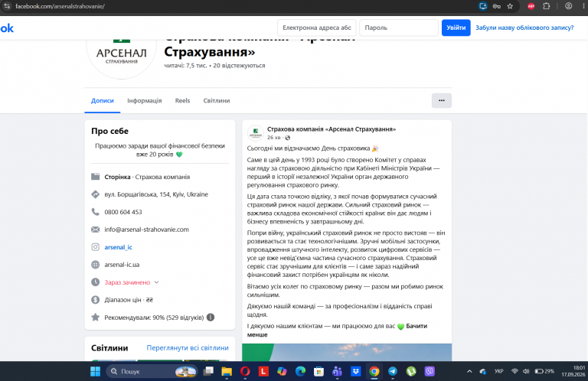The image size is (588, 381).
Task: Open the three-dots page options menu
Action: tap(441, 100)
